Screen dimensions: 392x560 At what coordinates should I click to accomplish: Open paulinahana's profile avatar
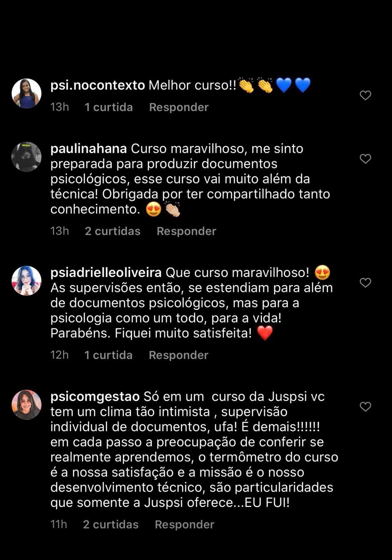coord(27,157)
